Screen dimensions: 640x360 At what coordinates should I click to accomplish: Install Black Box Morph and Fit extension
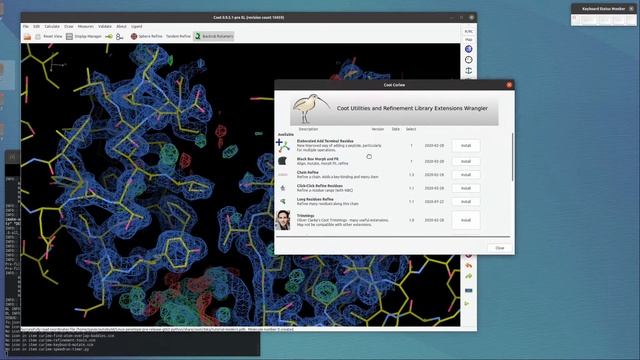coord(466,161)
